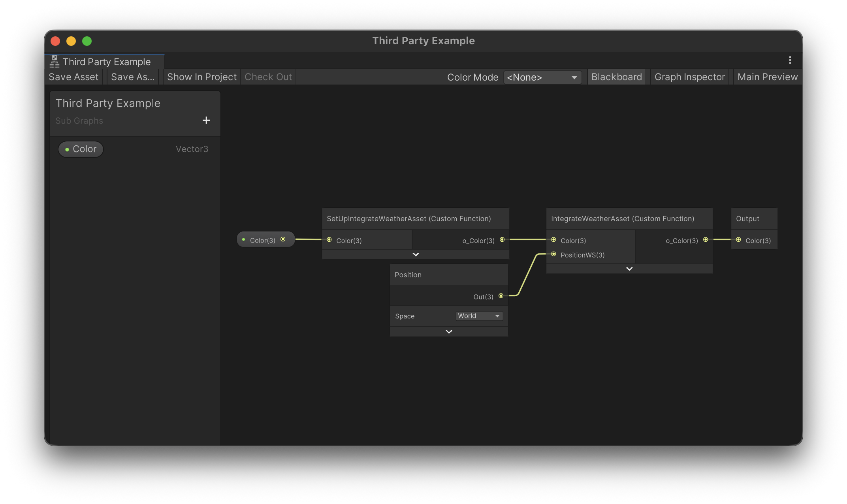This screenshot has width=847, height=504.
Task: Open the Space dropdown set to World
Action: point(479,316)
